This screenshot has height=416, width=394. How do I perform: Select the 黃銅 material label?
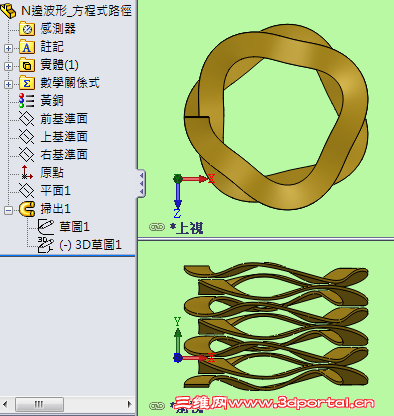pyautogui.click(x=52, y=100)
